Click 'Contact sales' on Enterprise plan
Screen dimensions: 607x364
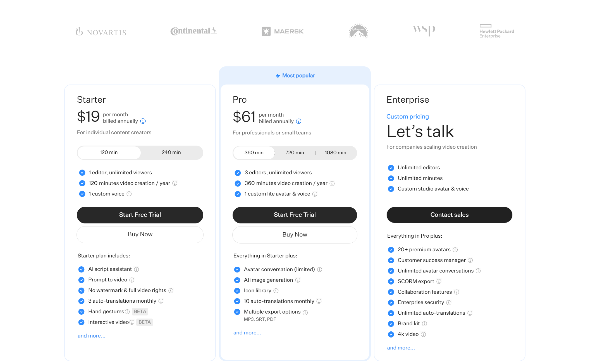(x=449, y=214)
